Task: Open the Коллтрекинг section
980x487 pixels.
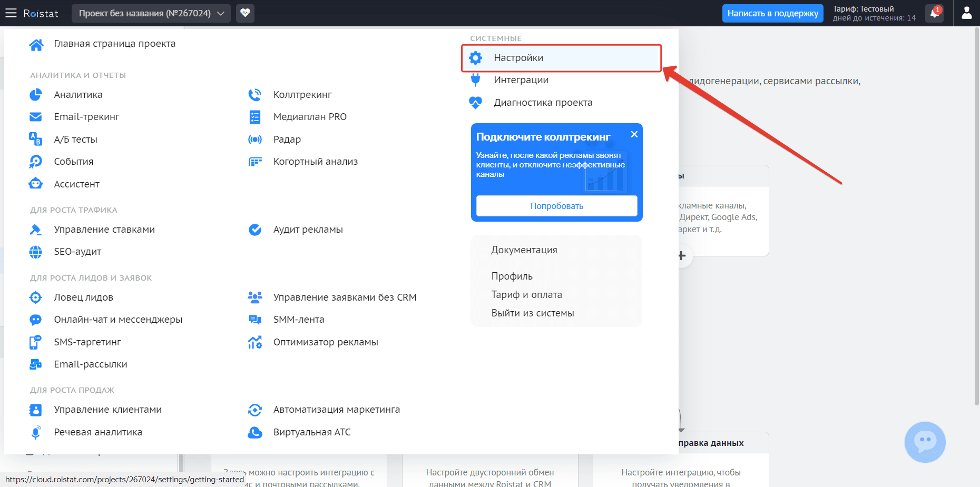Action: (x=302, y=95)
